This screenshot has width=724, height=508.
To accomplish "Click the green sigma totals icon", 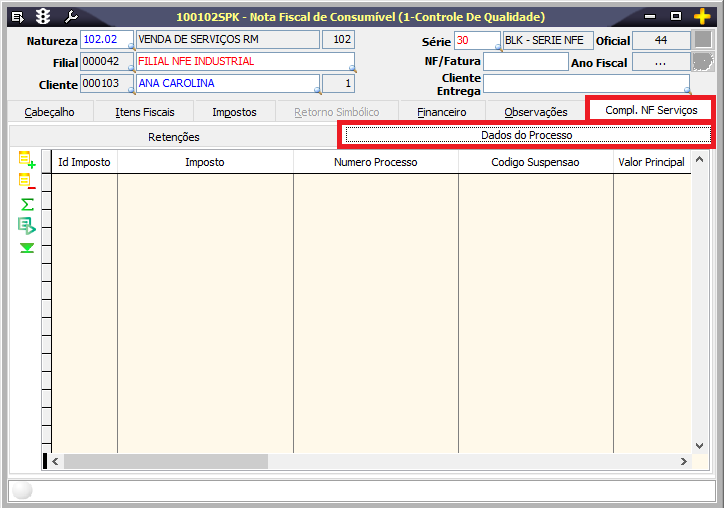I will 27,204.
